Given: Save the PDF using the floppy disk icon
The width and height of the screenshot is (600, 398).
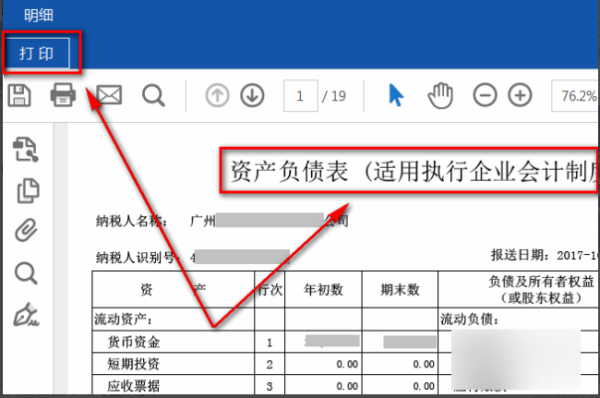Looking at the screenshot, I should [19, 95].
